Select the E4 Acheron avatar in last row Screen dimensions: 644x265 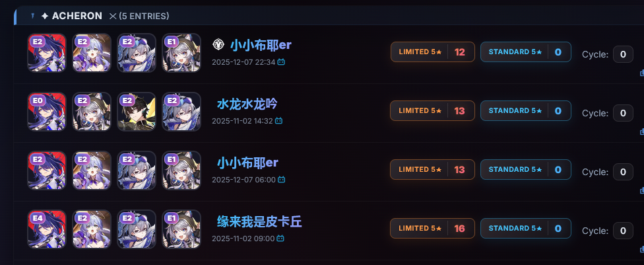47,229
